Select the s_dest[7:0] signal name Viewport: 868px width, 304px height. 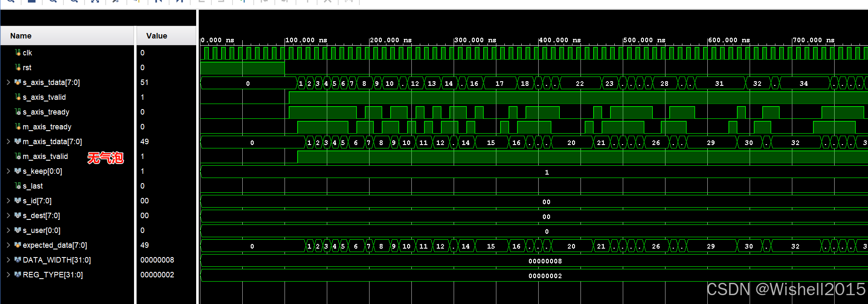(x=41, y=216)
